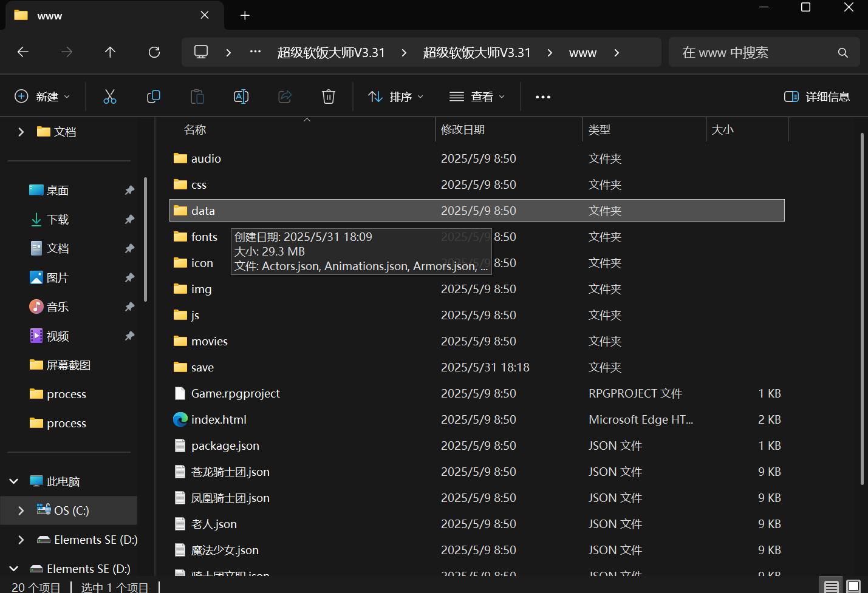Screen dimensions: 868x593
Task: Click the Copy icon in toolbar
Action: click(x=154, y=97)
